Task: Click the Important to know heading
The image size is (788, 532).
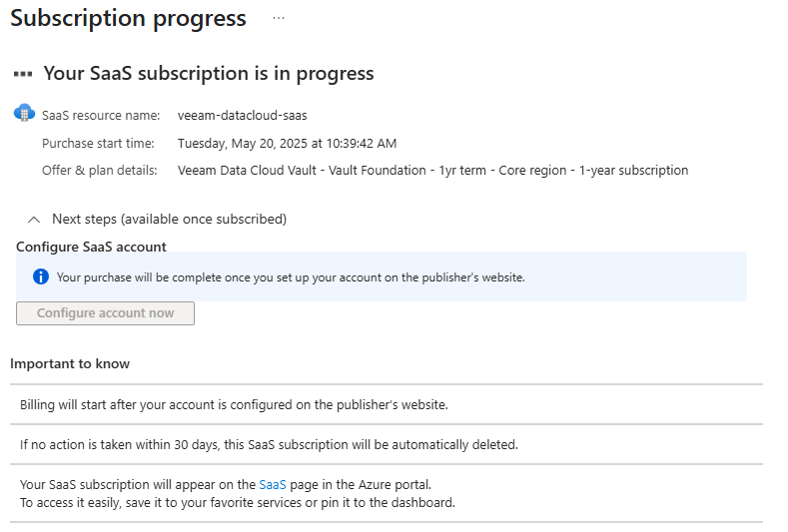Action: (x=70, y=363)
